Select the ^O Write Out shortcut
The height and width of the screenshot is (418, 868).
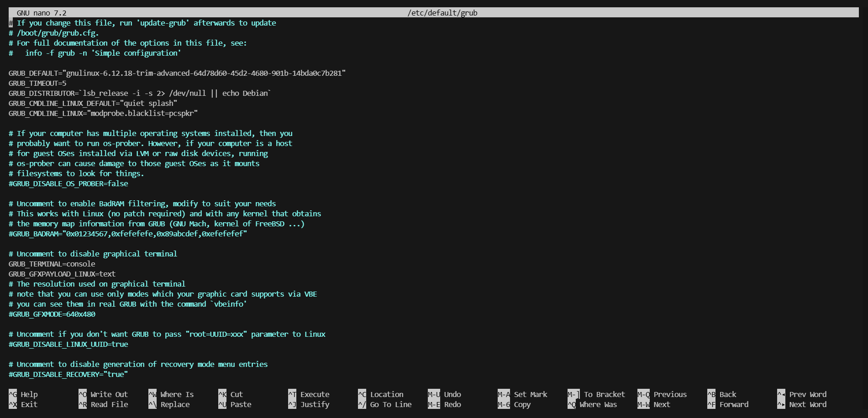coord(103,394)
